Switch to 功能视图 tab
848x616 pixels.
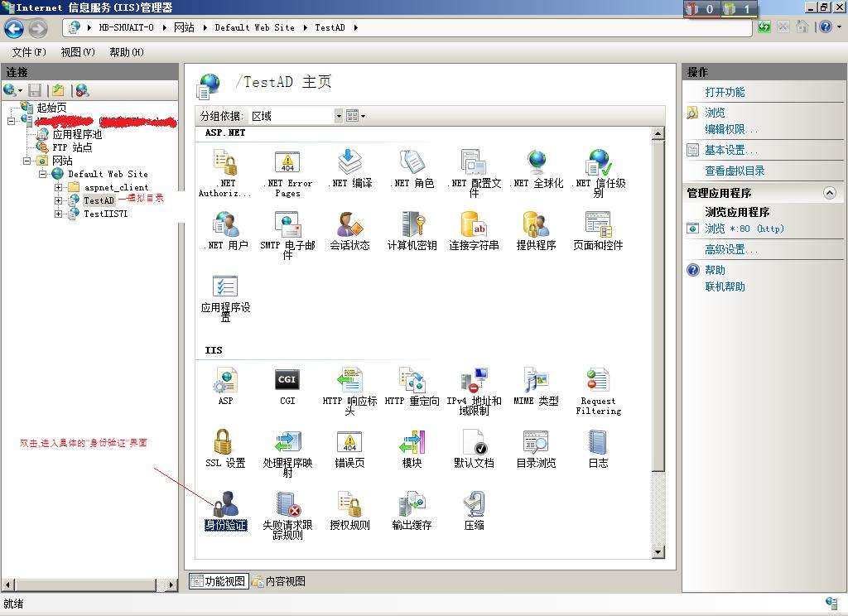(219, 581)
